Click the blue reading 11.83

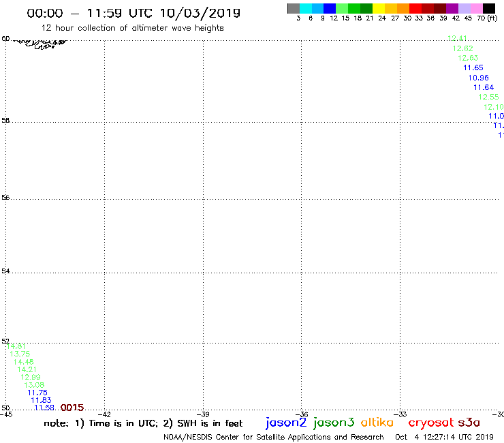(x=41, y=400)
